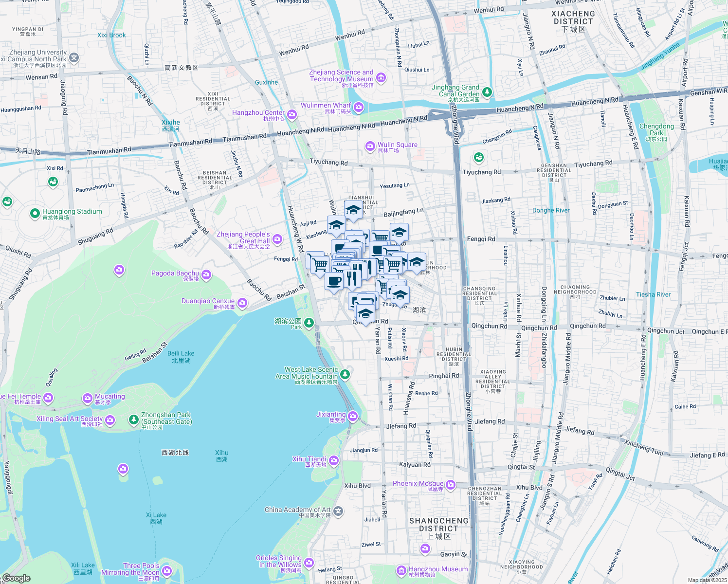Open the Jinghang Grand Canal Garden tree marker
This screenshot has height=584, width=728.
[x=488, y=92]
